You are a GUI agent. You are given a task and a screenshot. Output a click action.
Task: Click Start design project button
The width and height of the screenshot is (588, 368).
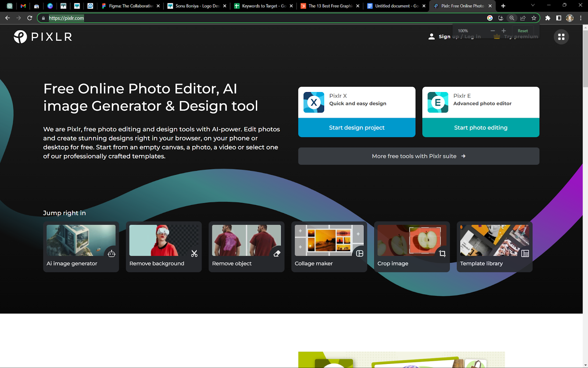[x=356, y=128]
